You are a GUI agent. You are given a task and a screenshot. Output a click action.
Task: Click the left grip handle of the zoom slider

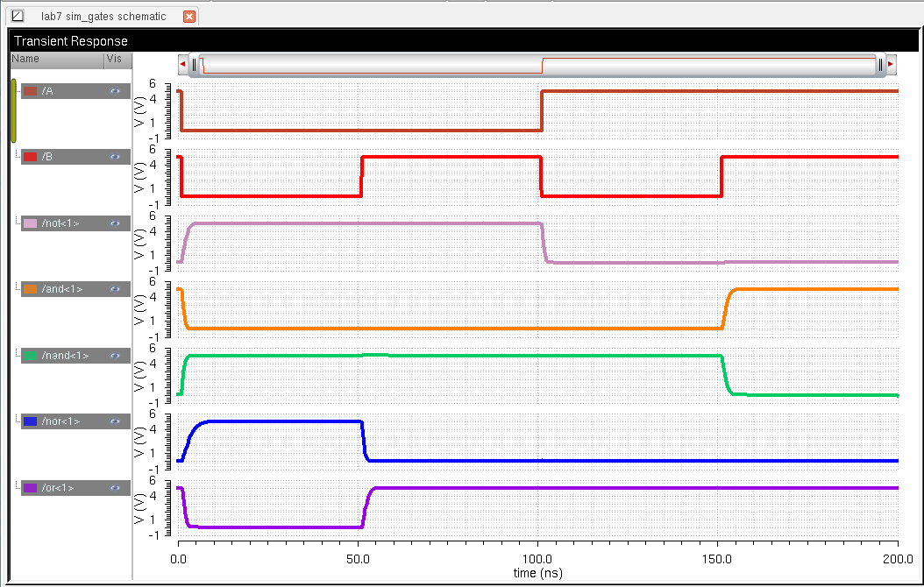click(195, 64)
